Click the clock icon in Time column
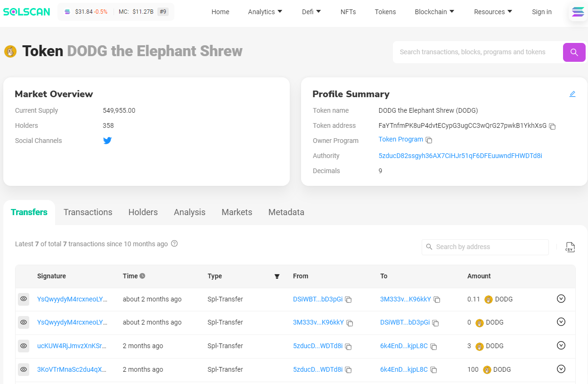The height and width of the screenshot is (384, 588). point(142,276)
